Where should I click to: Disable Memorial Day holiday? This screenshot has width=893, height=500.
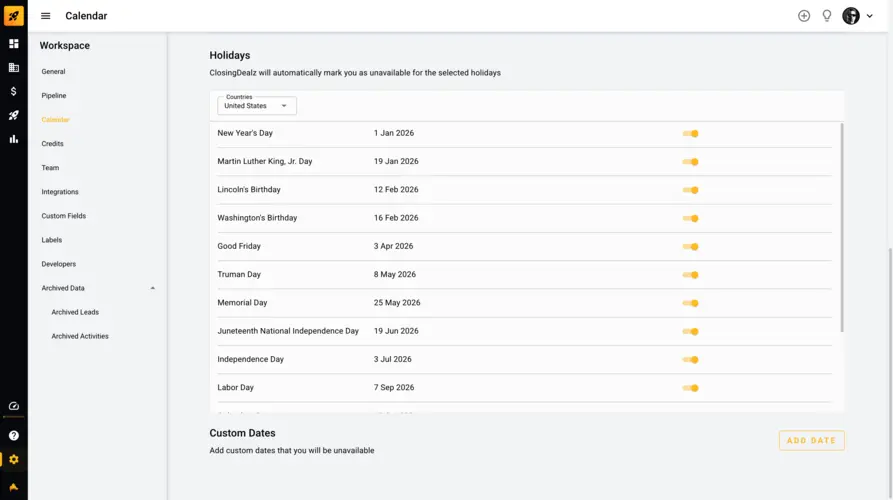[690, 303]
